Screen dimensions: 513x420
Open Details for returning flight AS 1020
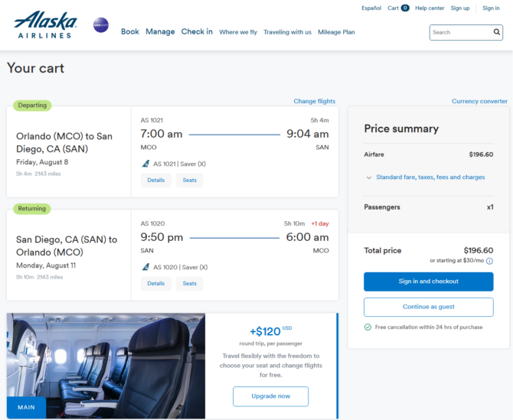(x=155, y=283)
